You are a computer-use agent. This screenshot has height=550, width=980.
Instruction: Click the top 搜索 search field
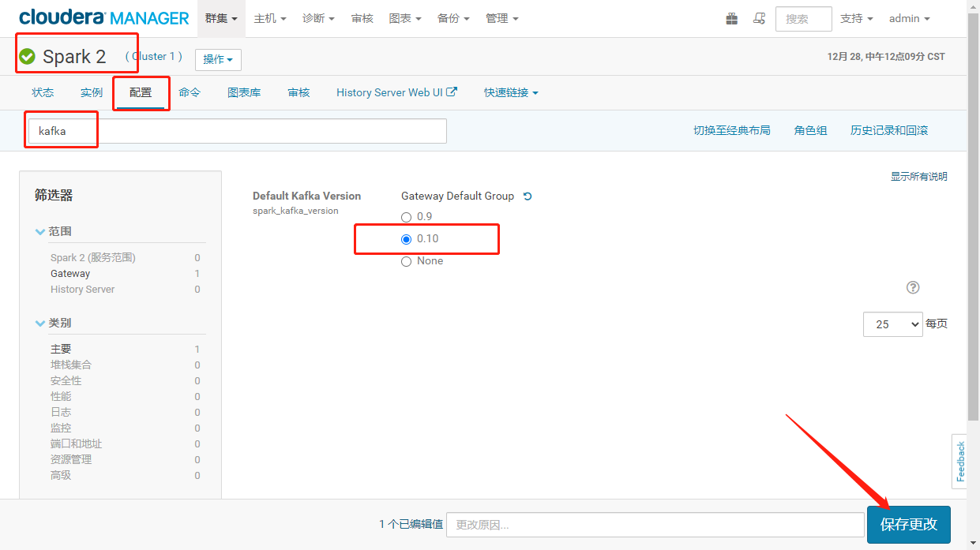(x=804, y=18)
